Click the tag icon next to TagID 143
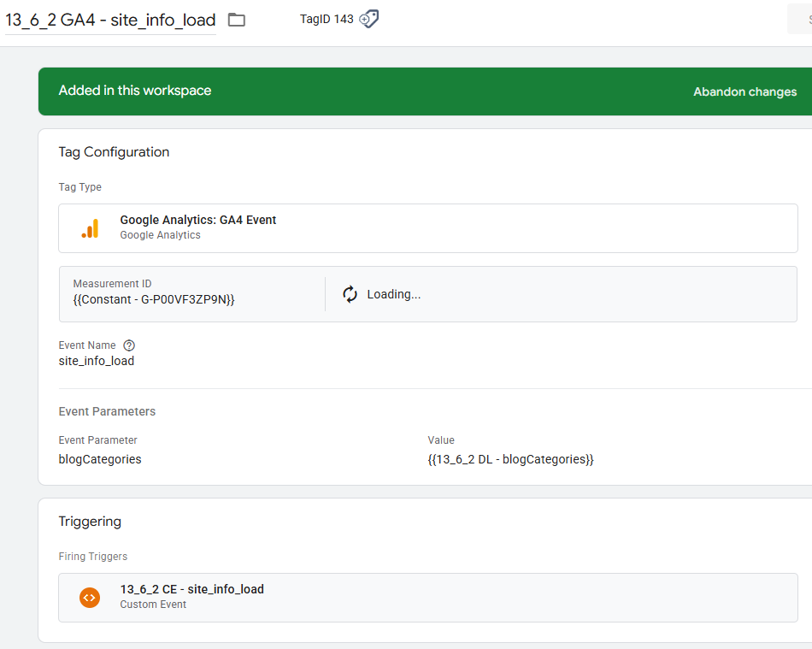Image resolution: width=812 pixels, height=649 pixels. tap(369, 19)
